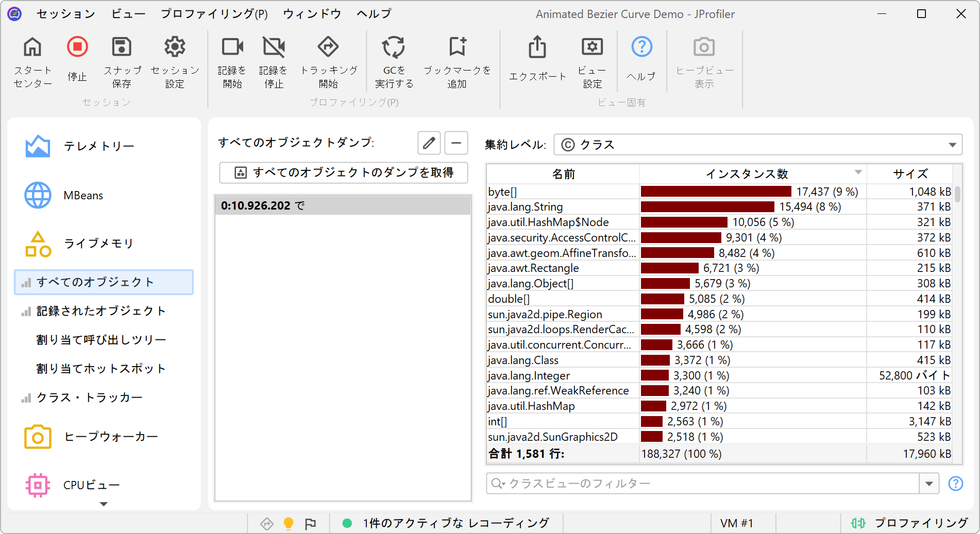Click the すべてのオブジェクトのダンプを取得 button
This screenshot has width=980, height=534.
coord(344,173)
